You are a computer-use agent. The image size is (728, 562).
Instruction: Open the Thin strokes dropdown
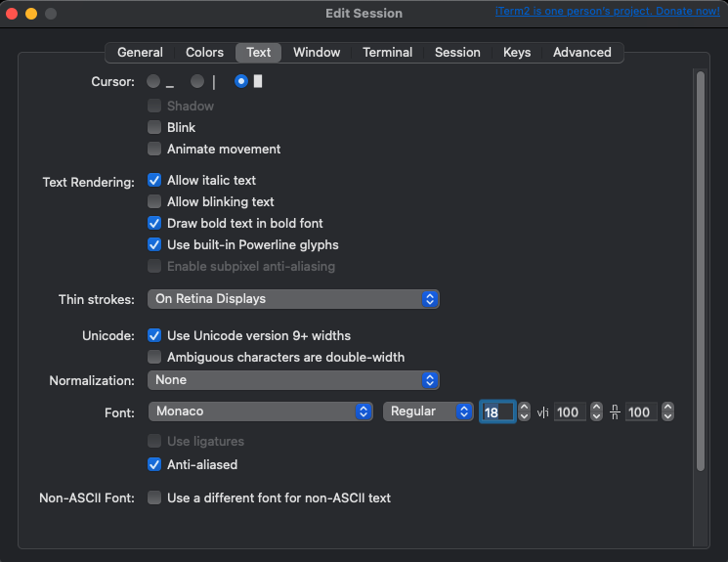(293, 298)
